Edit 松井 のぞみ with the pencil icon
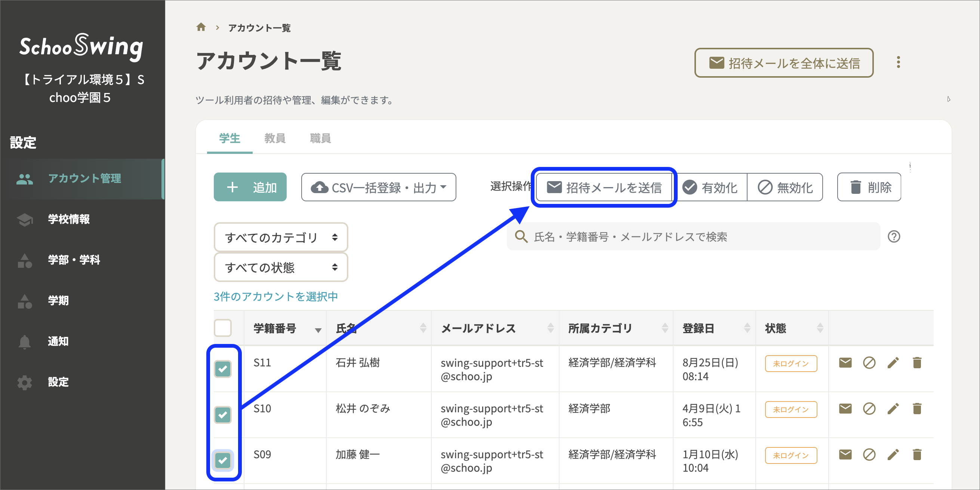Image resolution: width=980 pixels, height=490 pixels. coord(893,409)
